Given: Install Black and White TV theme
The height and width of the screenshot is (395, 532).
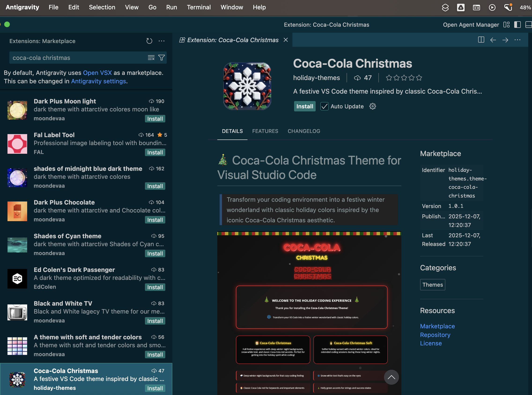Looking at the screenshot, I should [155, 321].
